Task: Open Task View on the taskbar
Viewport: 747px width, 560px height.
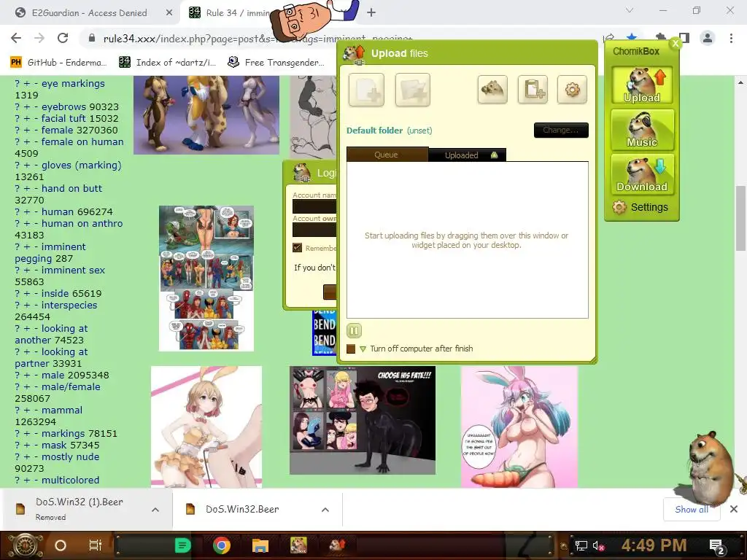Action: click(x=96, y=545)
